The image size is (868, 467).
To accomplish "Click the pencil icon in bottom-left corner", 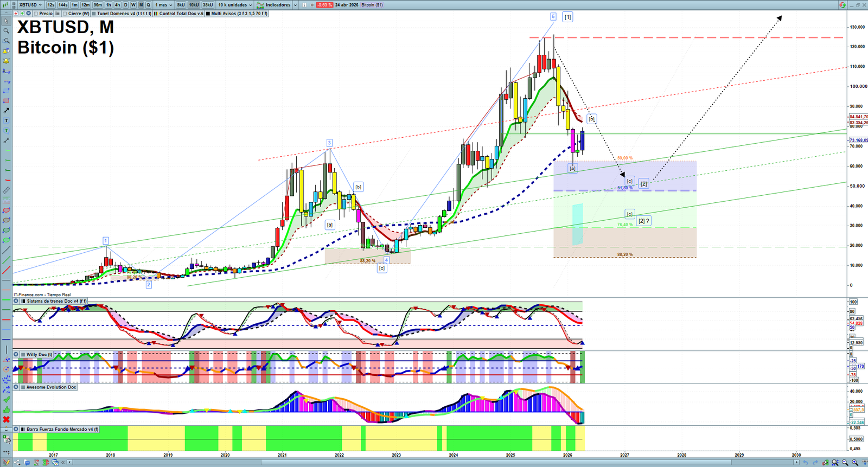I will (7, 463).
